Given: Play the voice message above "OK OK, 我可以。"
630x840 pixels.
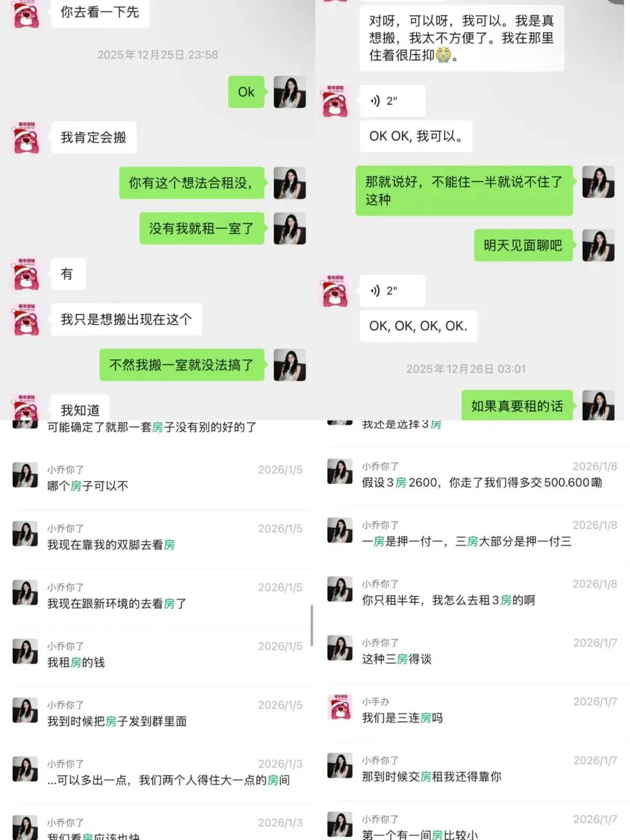Looking at the screenshot, I should click(392, 101).
